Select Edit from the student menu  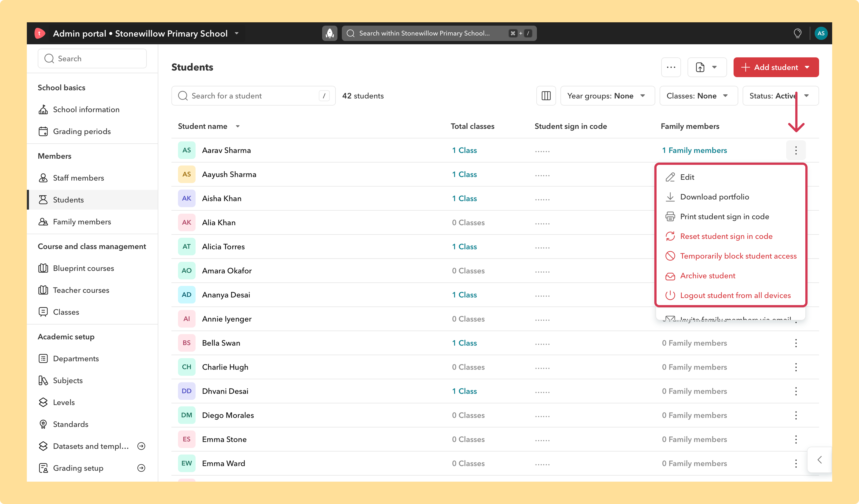(731, 177)
